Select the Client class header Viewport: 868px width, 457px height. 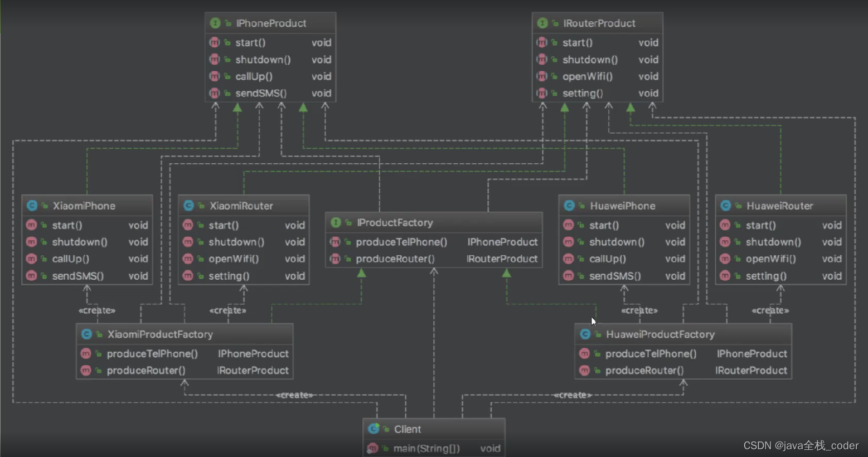[434, 429]
